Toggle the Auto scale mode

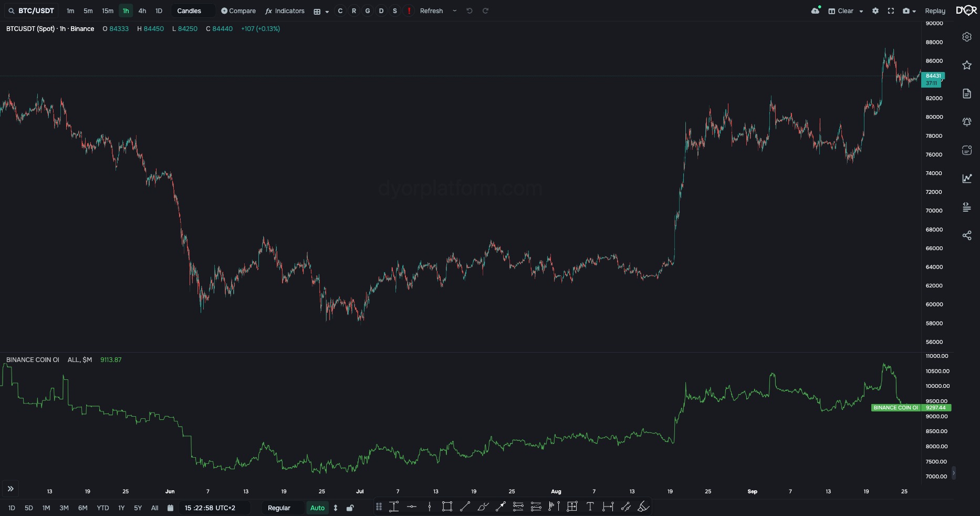coord(317,508)
